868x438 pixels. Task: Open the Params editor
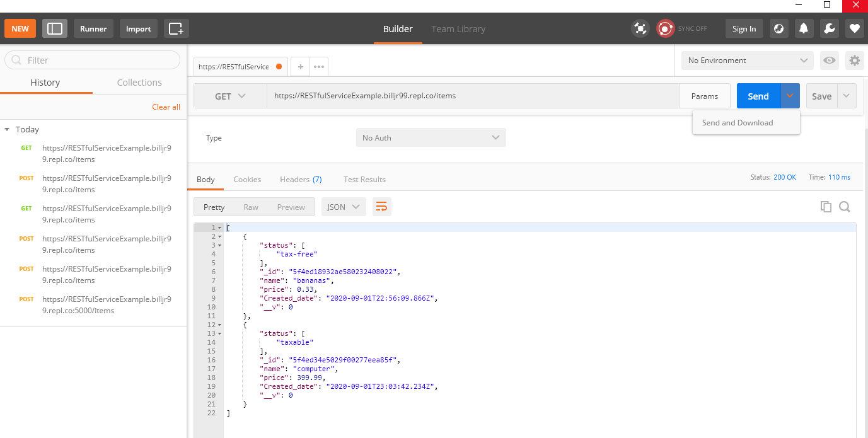(x=705, y=96)
